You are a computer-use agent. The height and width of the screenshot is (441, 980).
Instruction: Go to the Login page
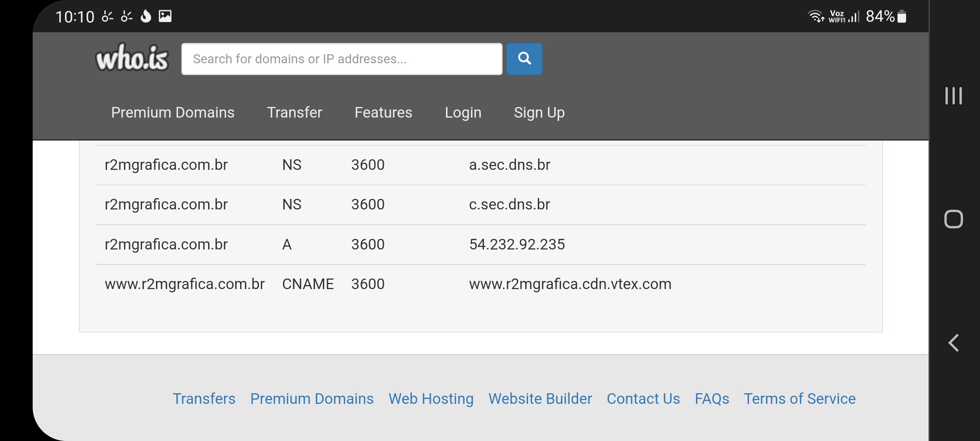coord(463,113)
